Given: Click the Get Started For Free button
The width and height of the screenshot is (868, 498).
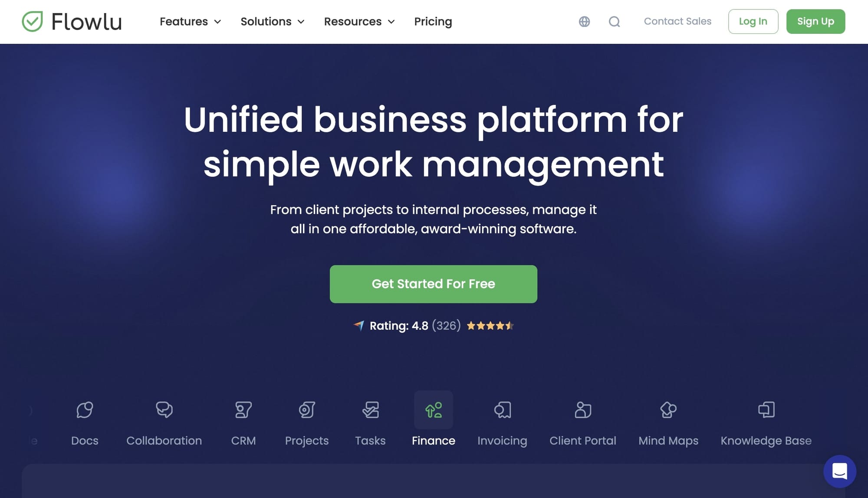Looking at the screenshot, I should coord(434,284).
